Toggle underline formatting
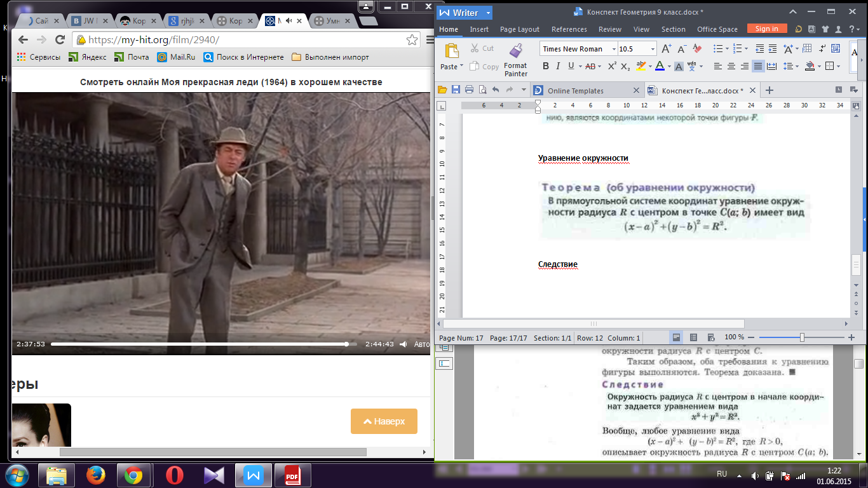Image resolution: width=868 pixels, height=488 pixels. [571, 66]
